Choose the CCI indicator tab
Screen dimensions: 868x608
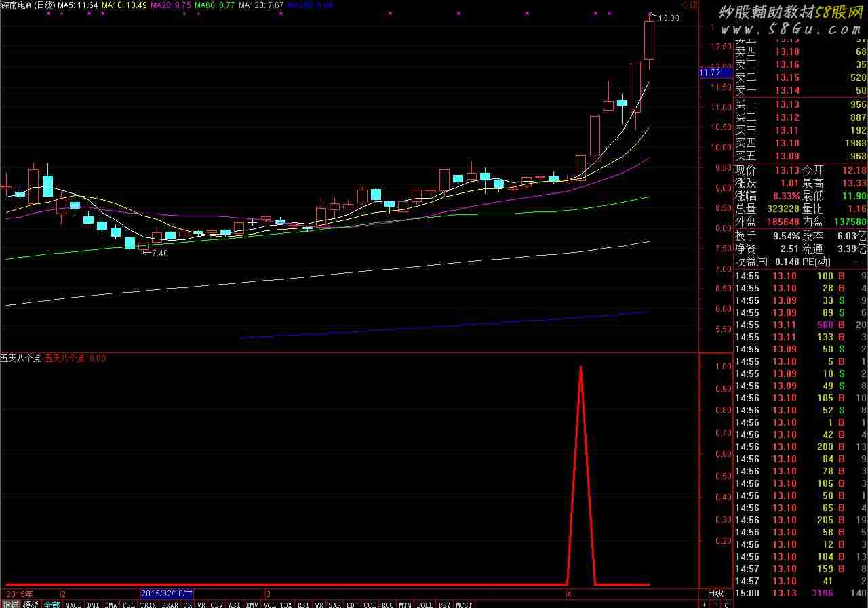coord(370,604)
